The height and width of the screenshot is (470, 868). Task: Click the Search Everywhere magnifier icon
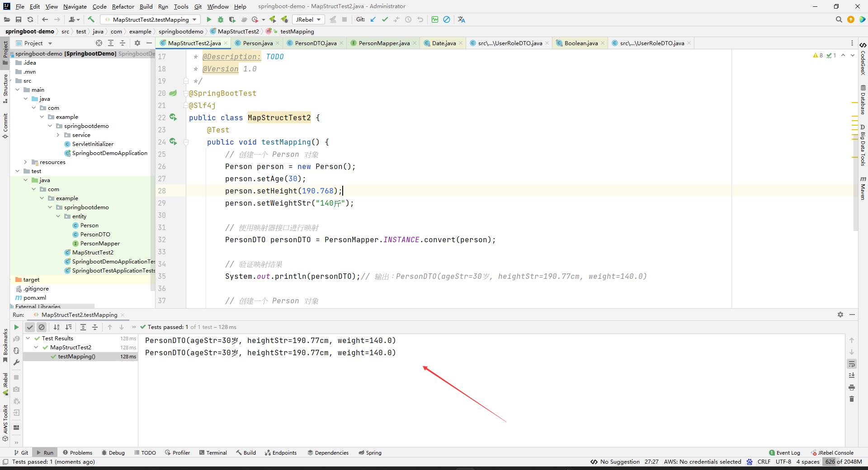[839, 19]
